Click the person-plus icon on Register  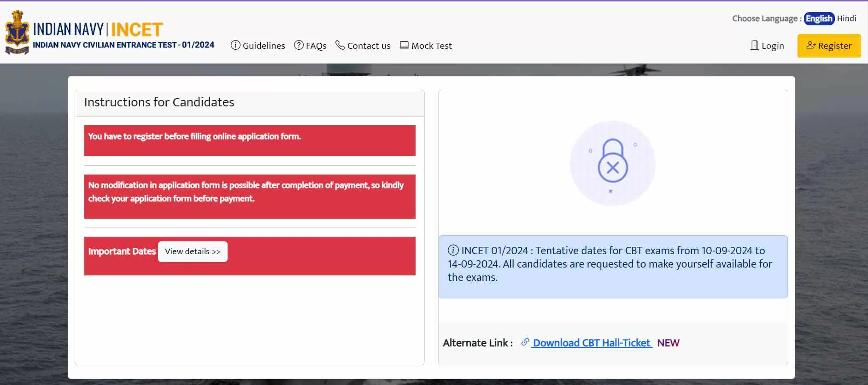pyautogui.click(x=810, y=45)
